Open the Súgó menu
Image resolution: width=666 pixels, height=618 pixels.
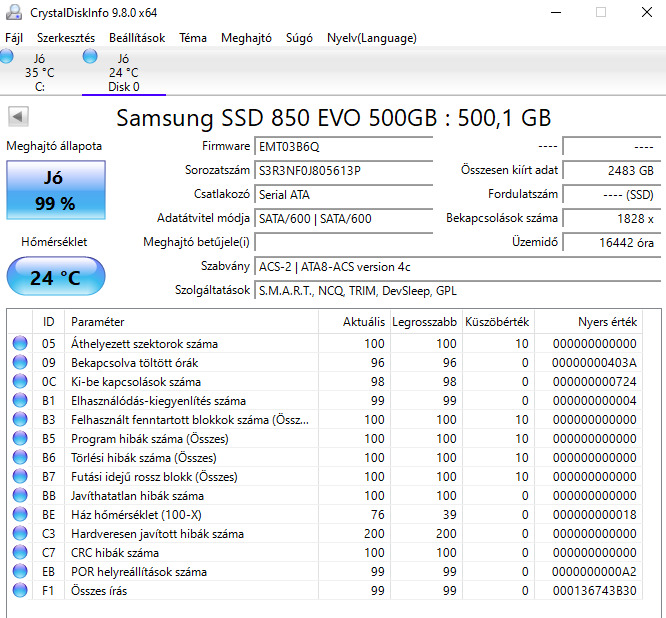[299, 38]
